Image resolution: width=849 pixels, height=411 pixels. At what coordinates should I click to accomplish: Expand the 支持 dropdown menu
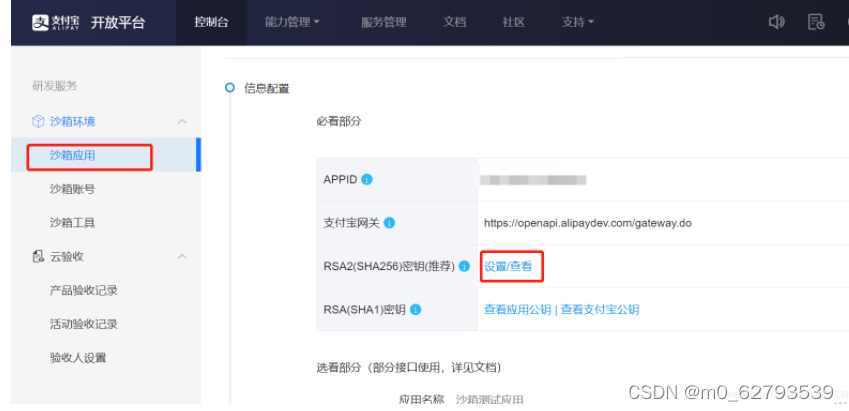(x=577, y=22)
